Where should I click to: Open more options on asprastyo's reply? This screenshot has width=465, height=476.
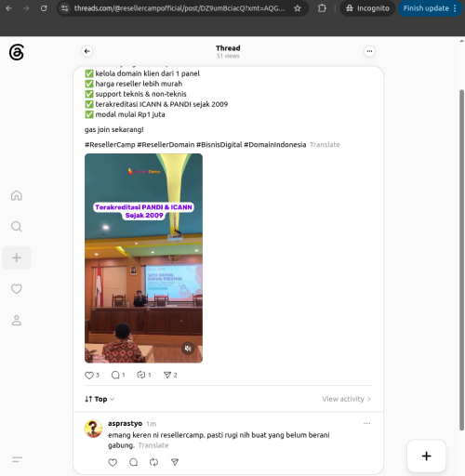click(x=367, y=423)
